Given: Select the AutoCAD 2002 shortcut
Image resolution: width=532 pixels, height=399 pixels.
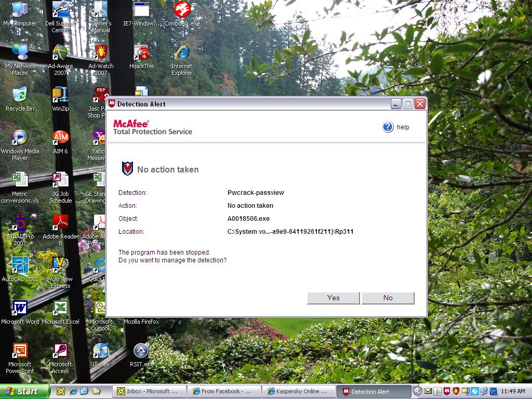Looking at the screenshot, I should [x=20, y=270].
